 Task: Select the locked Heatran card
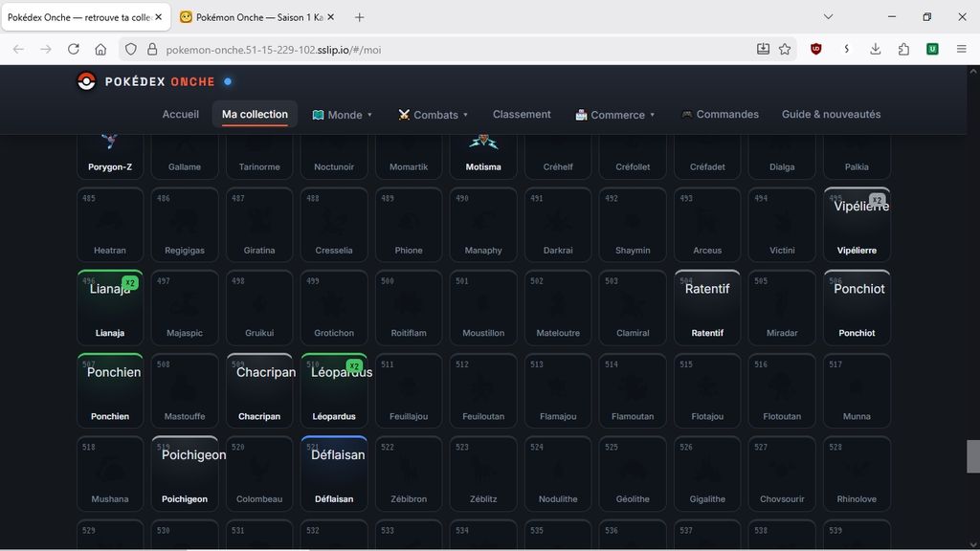click(110, 224)
